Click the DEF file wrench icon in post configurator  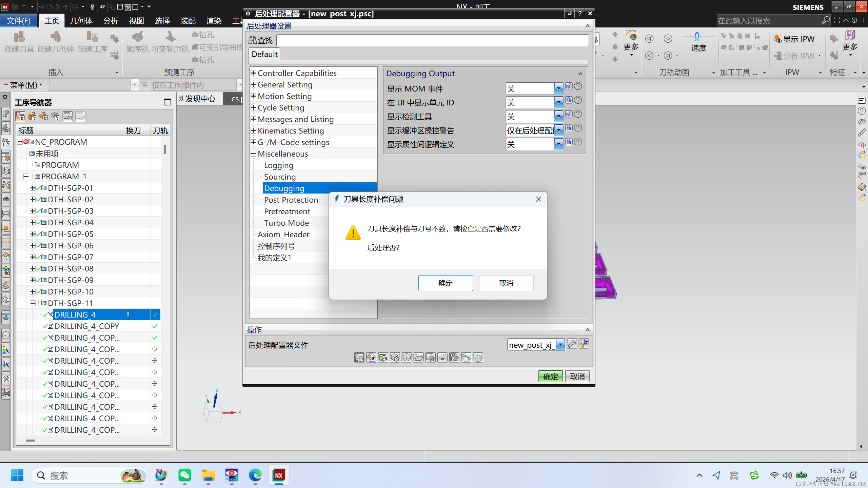pyautogui.click(x=371, y=358)
